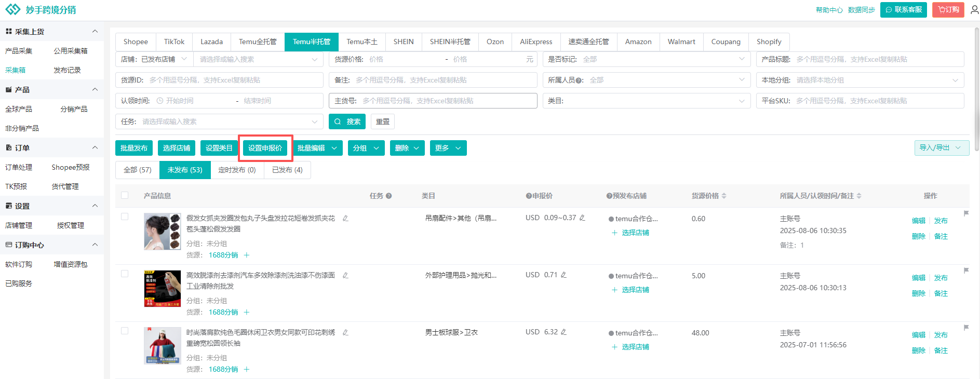Click the user profile icon in header
Screen dimensions: 980x379
pos(974,10)
